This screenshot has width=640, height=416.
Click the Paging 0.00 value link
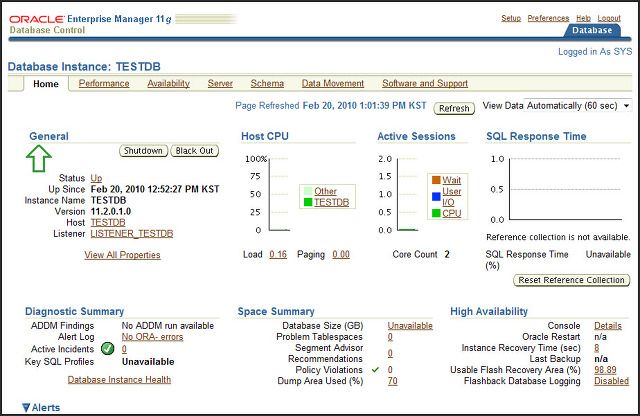click(341, 254)
